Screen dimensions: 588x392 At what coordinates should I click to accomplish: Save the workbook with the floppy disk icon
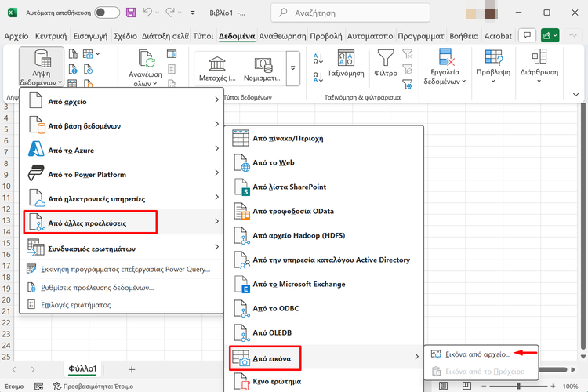point(131,13)
